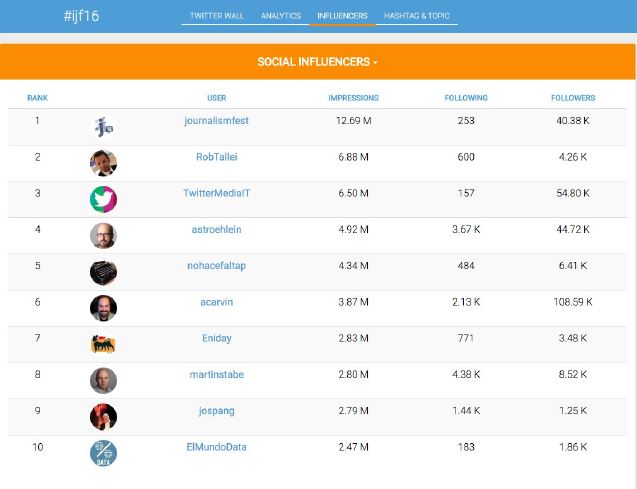Select the 44.72 K followers value

(573, 229)
